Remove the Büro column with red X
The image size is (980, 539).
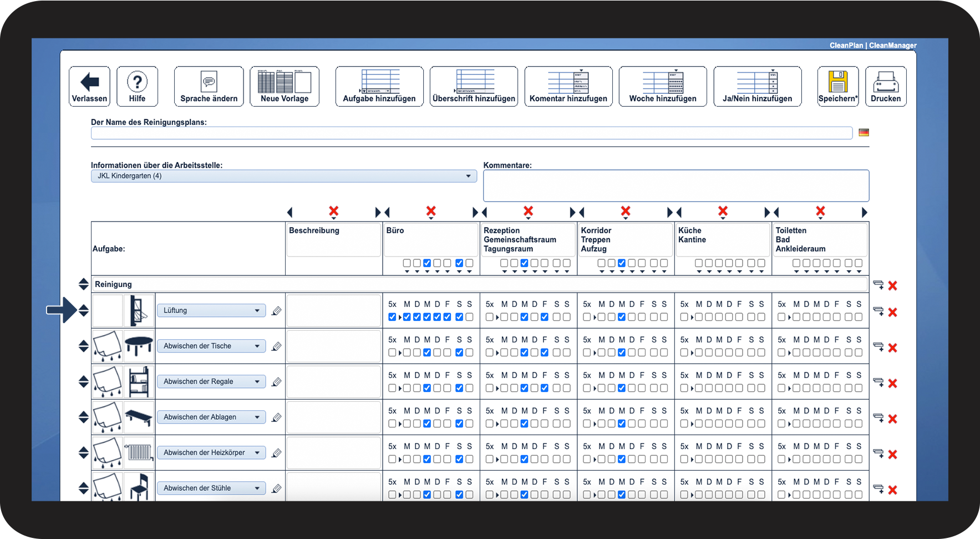tap(431, 211)
